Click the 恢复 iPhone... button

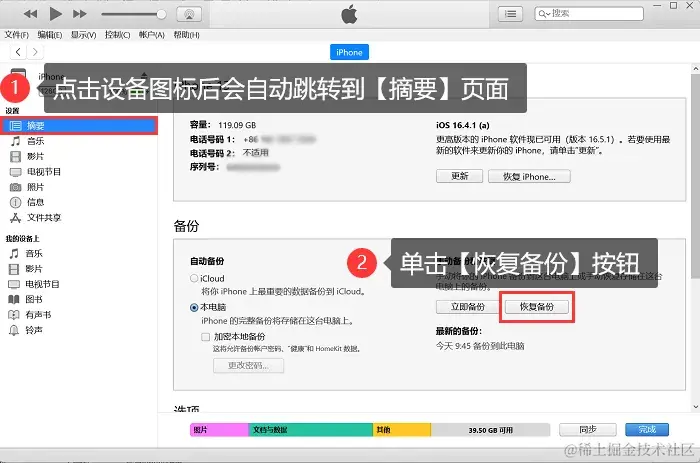point(529,176)
